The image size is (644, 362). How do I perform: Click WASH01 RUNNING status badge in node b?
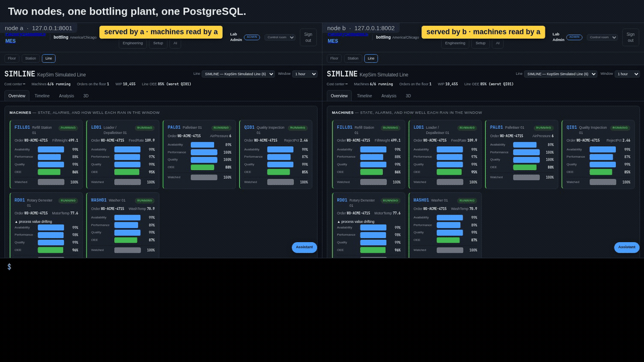click(x=467, y=201)
